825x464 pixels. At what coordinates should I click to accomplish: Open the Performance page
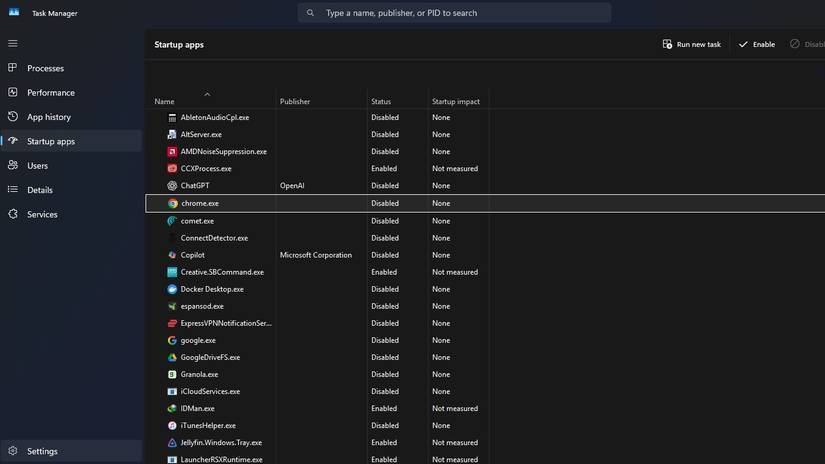(50, 93)
